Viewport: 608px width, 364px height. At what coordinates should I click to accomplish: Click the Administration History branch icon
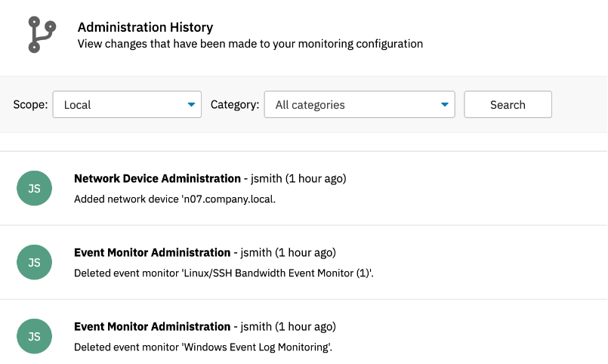(42, 35)
